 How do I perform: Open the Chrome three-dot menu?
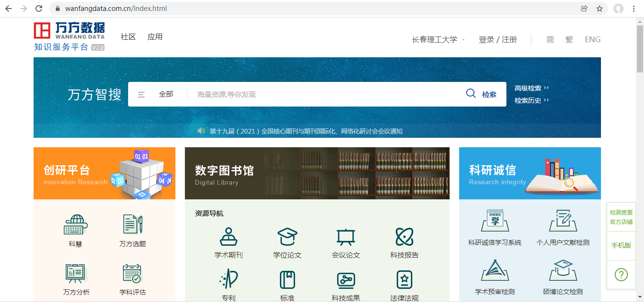click(634, 9)
